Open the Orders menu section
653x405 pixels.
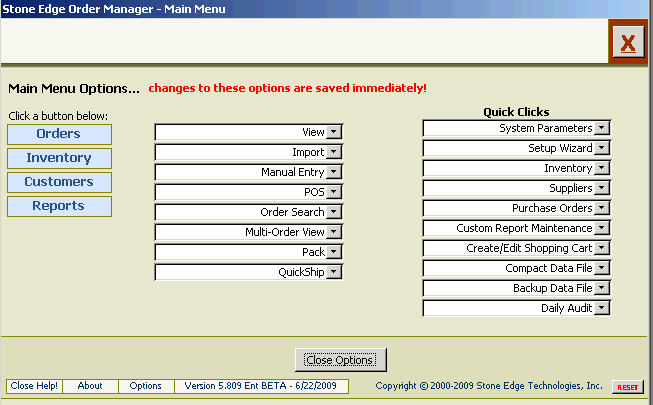[x=59, y=134]
